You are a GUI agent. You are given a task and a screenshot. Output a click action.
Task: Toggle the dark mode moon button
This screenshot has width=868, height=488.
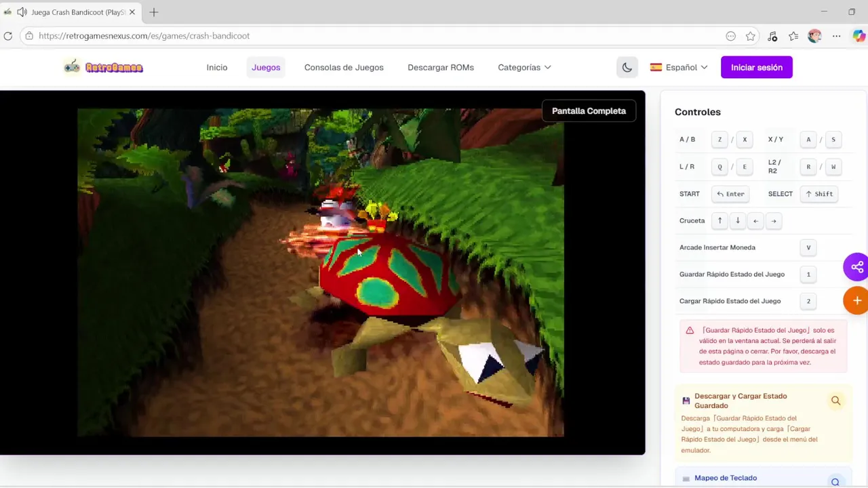[627, 67]
